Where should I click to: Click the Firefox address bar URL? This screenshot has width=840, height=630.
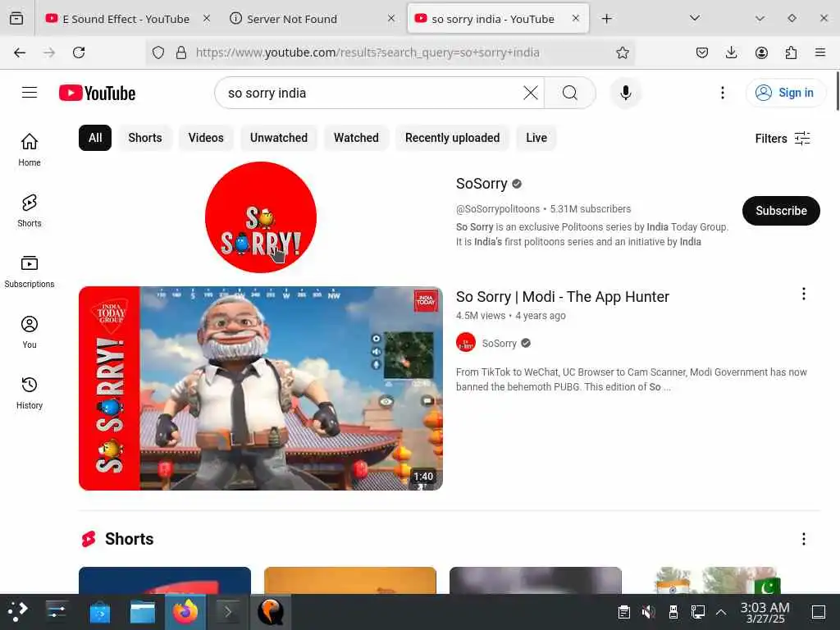(x=367, y=52)
